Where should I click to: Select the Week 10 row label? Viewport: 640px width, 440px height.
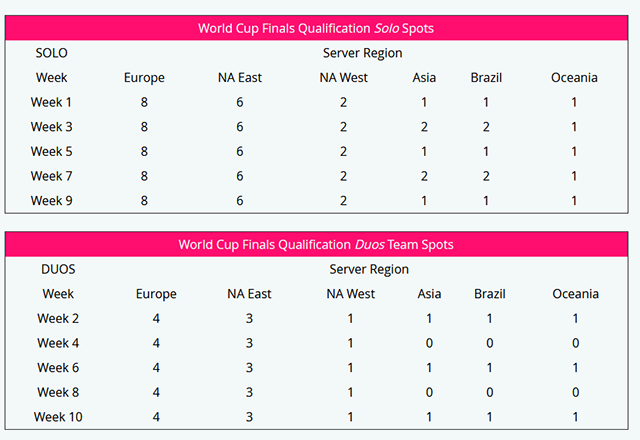[58, 417]
